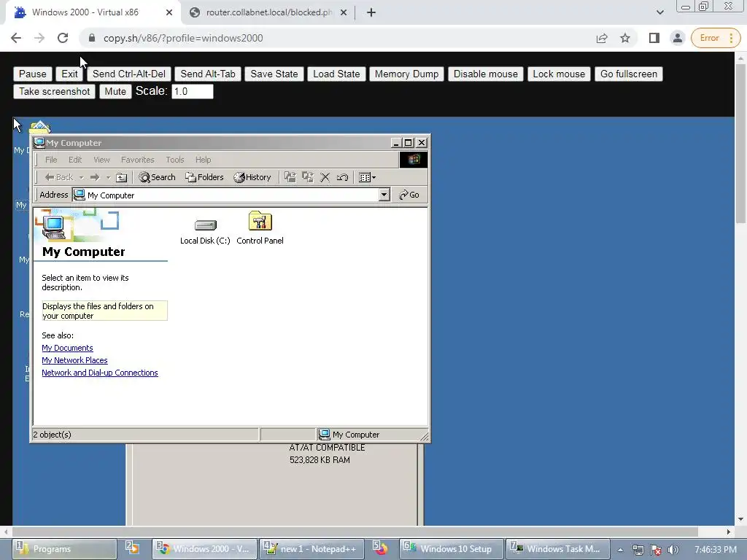Toggle the Lock mouse button
This screenshot has width=747, height=560.
coord(559,74)
